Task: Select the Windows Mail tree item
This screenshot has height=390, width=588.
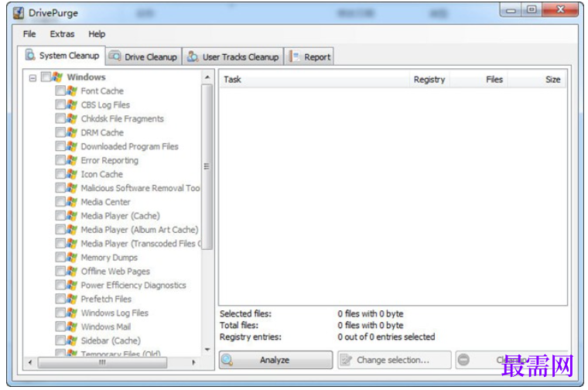Action: point(106,327)
